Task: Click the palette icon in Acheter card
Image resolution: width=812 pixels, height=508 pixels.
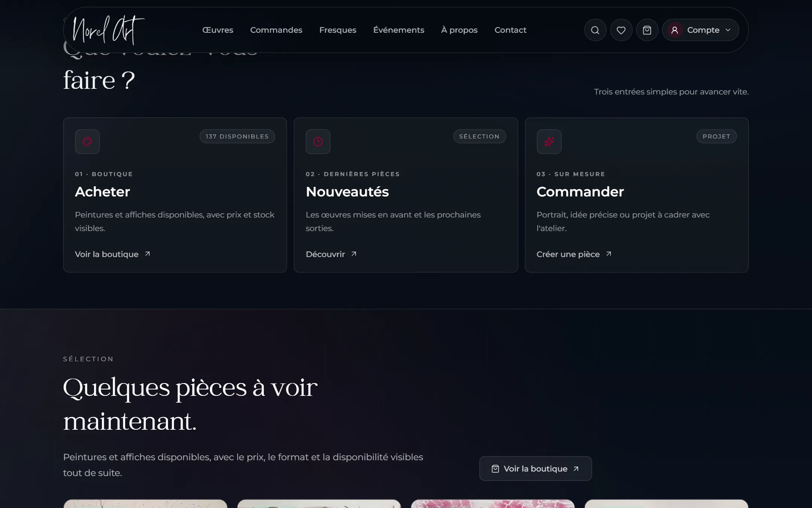Action: click(87, 141)
